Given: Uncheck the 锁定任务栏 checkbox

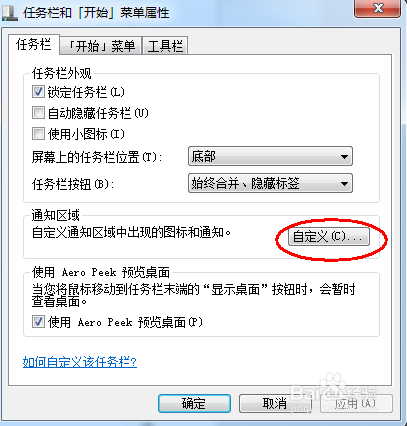Looking at the screenshot, I should point(38,91).
